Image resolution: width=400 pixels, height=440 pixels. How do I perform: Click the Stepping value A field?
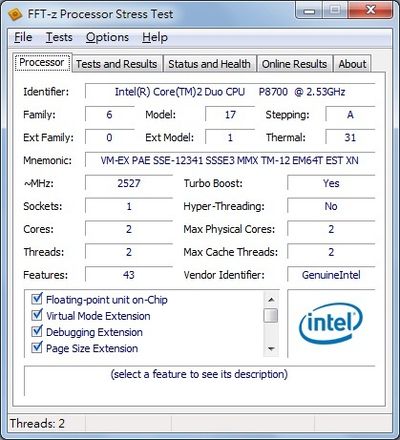[x=350, y=115]
